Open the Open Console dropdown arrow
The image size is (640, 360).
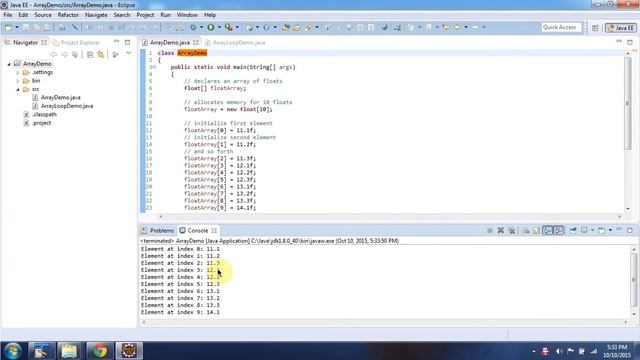[x=610, y=231]
